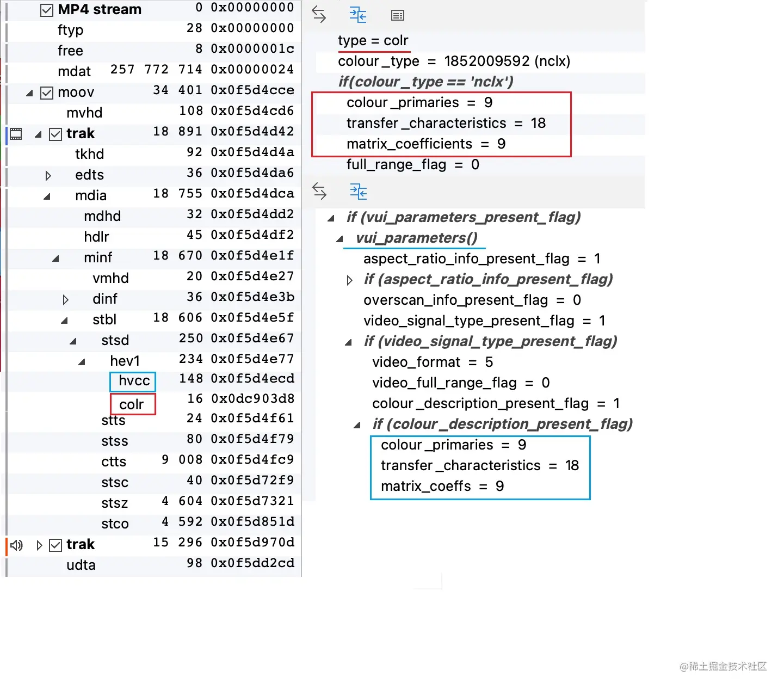Click the blue collapse-tree icon above colr details
This screenshot has width=784, height=689.
pyautogui.click(x=358, y=15)
